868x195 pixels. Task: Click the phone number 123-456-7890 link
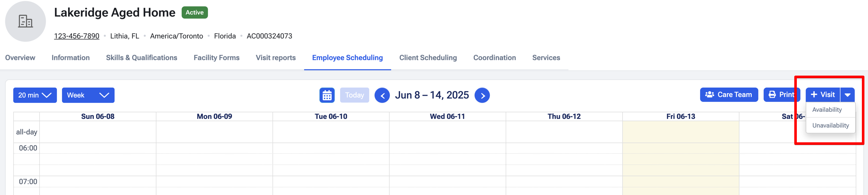[77, 36]
